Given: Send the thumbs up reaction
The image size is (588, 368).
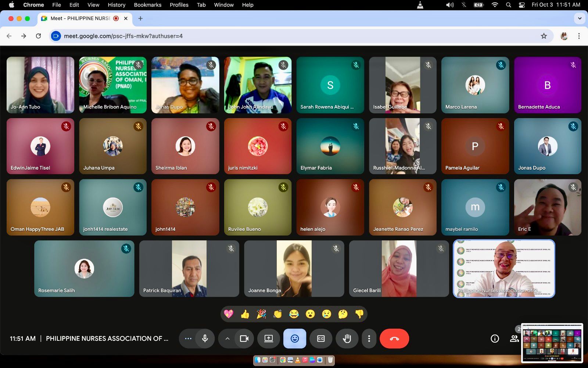Looking at the screenshot, I should (x=245, y=314).
